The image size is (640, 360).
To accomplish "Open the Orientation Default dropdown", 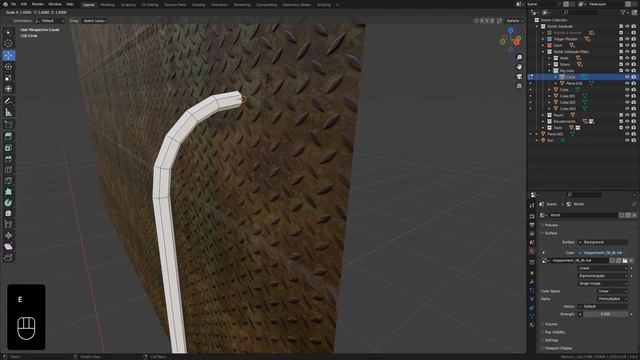I will [50, 20].
